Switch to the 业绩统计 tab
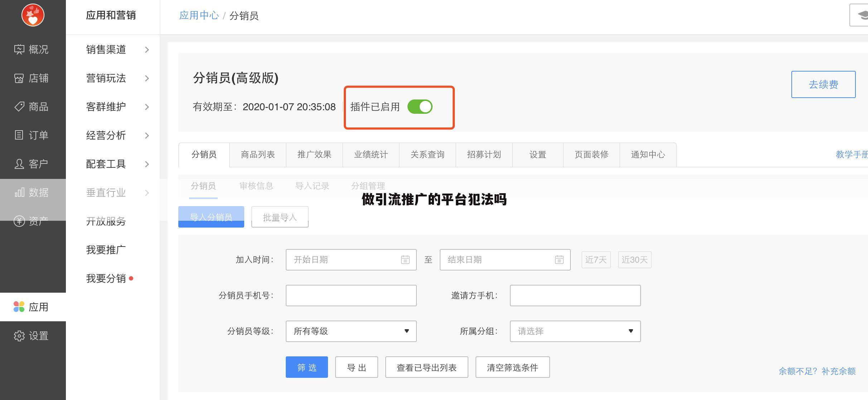The width and height of the screenshot is (868, 400). pyautogui.click(x=371, y=155)
